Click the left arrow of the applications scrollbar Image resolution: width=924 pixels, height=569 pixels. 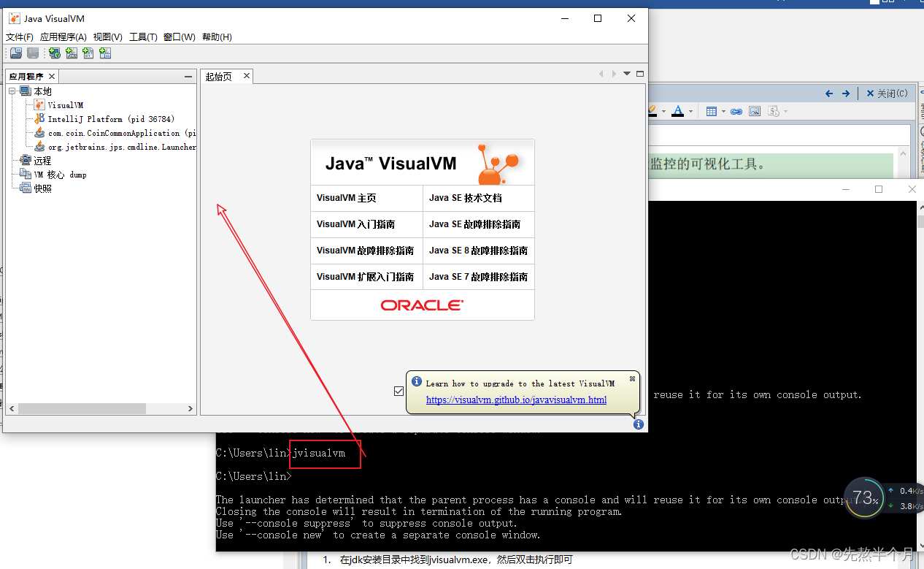[12, 409]
